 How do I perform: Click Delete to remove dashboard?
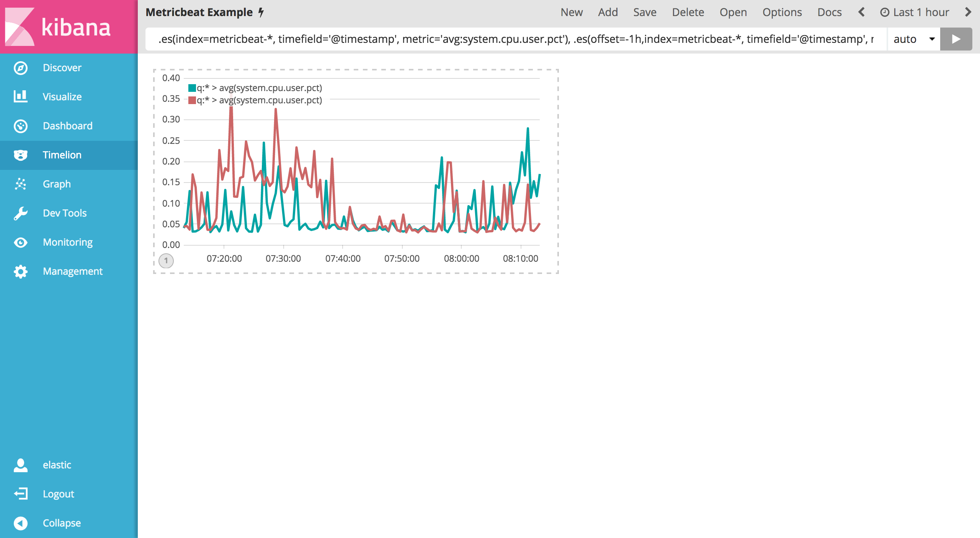coord(688,13)
